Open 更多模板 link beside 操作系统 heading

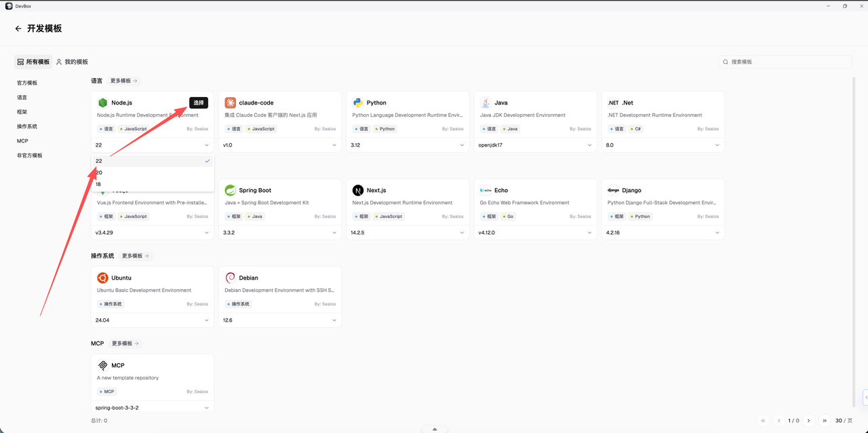pos(136,256)
